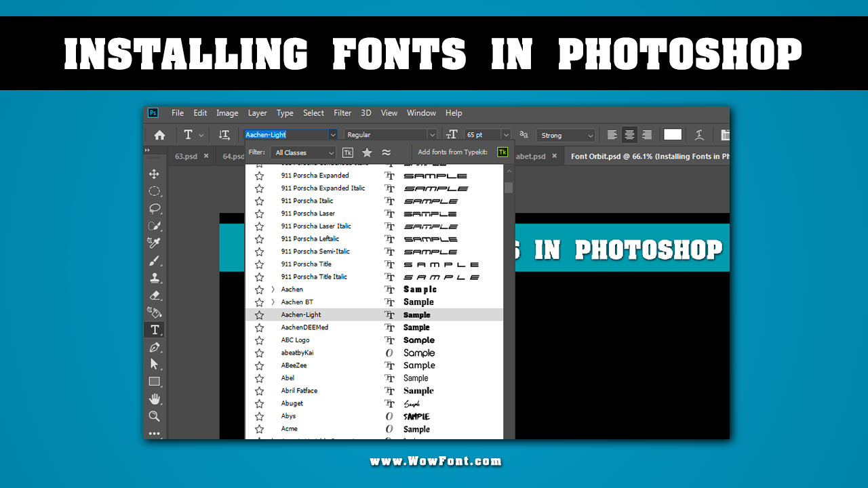Select the Paint Bucket tool

coord(155,312)
